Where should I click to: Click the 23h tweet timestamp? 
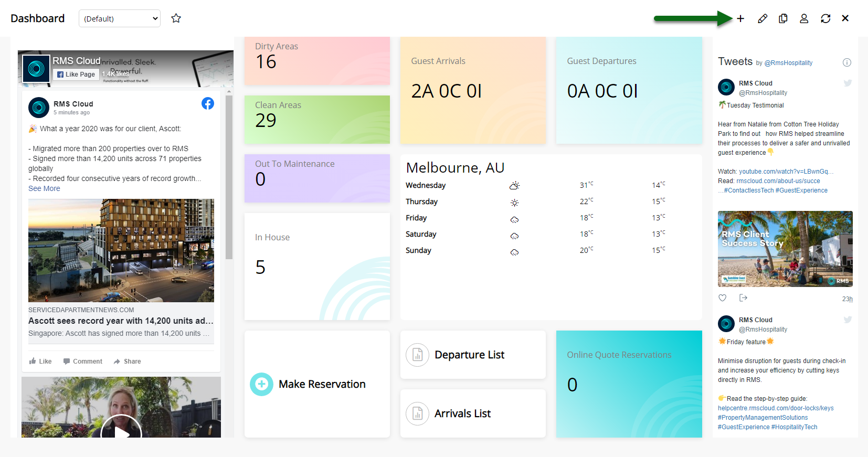tap(848, 299)
